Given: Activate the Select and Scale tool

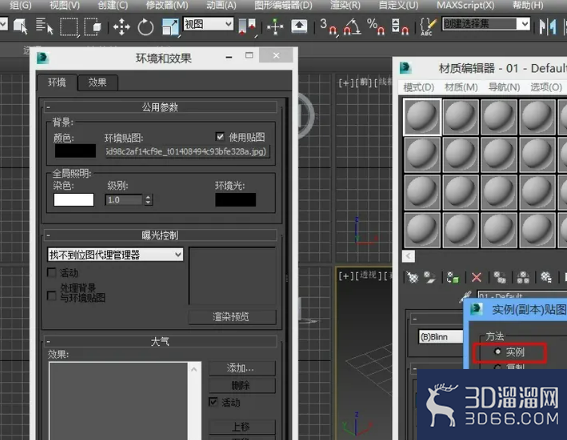Looking at the screenshot, I should [170, 27].
